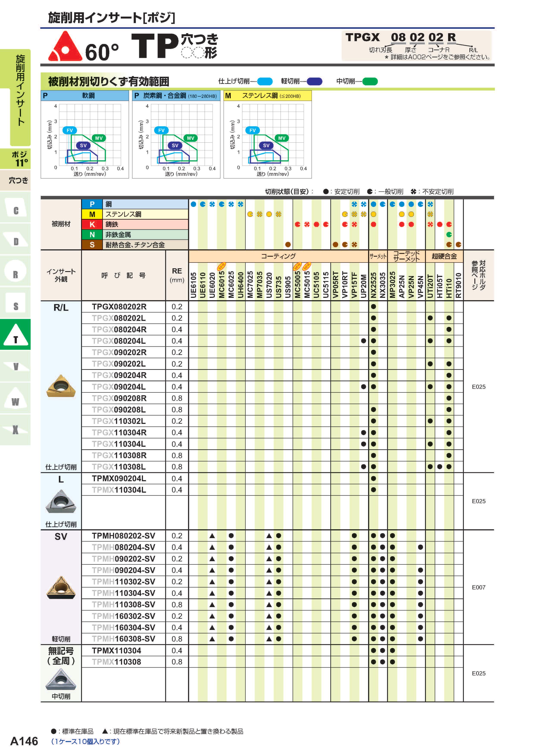The width and height of the screenshot is (535, 756).
Task: Click the red K 鋳鉄 badge
Action: (x=92, y=225)
